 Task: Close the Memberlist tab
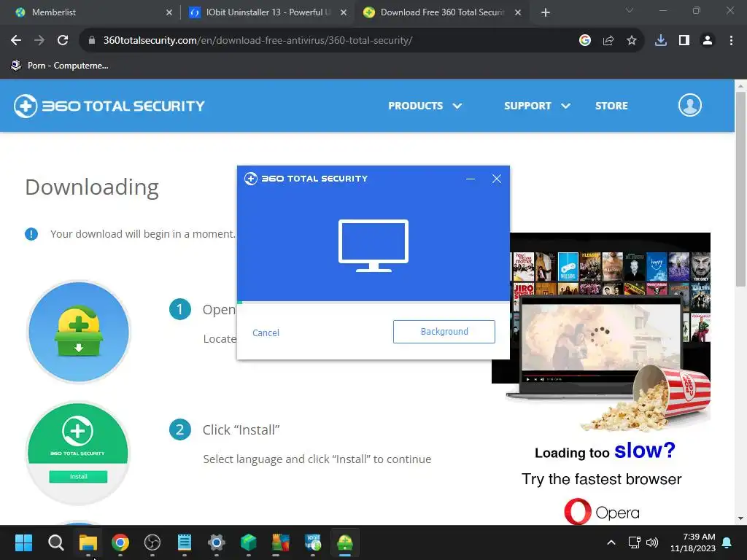[169, 12]
